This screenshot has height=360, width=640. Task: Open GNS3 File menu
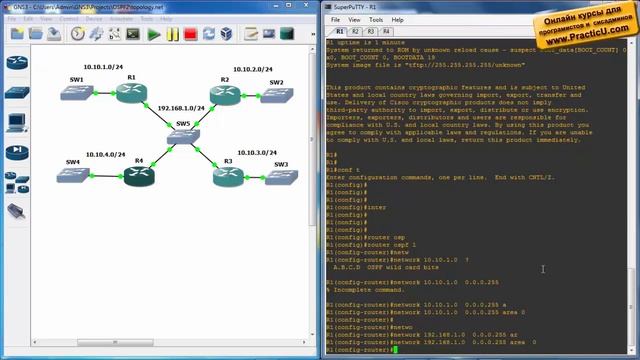click(11, 19)
